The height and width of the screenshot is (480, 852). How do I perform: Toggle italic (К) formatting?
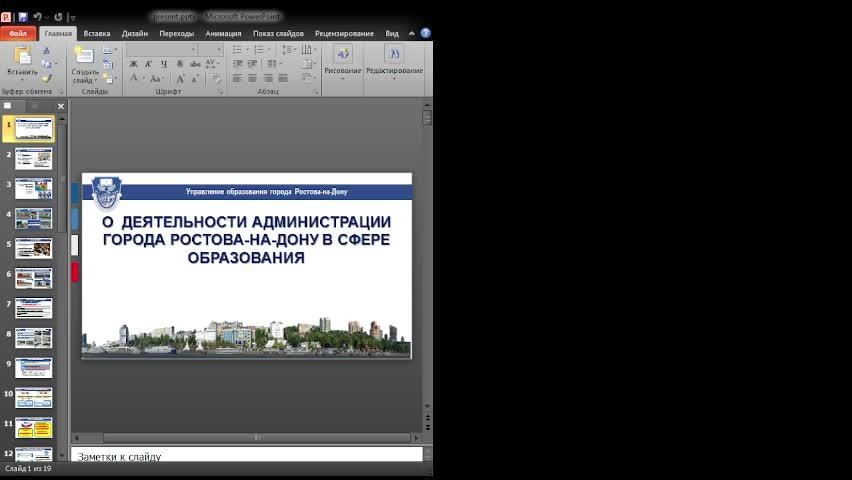click(149, 64)
